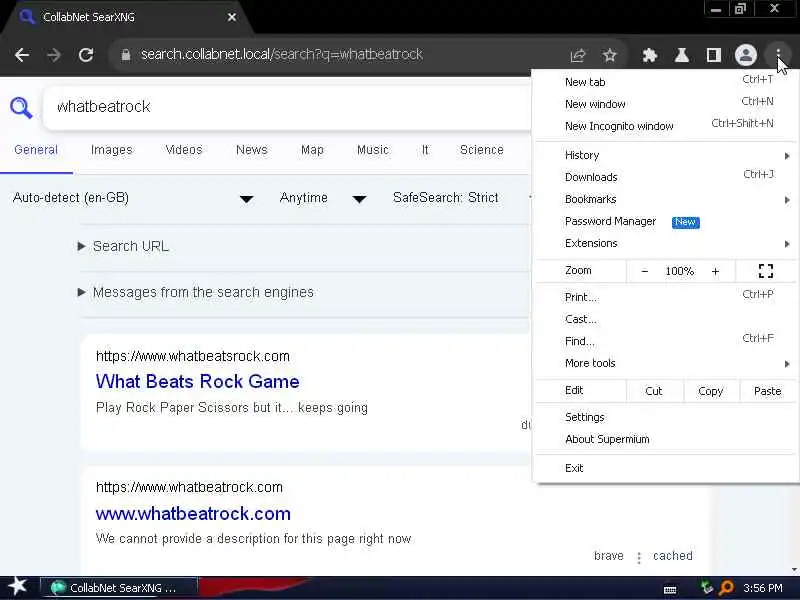Open a New Incognito window

(665, 126)
